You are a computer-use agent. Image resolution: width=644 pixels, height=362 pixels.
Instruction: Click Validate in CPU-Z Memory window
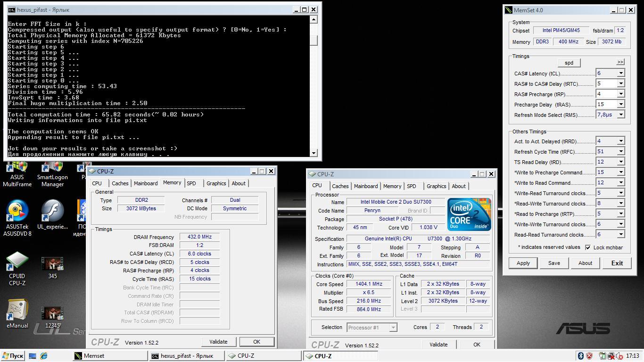[218, 342]
